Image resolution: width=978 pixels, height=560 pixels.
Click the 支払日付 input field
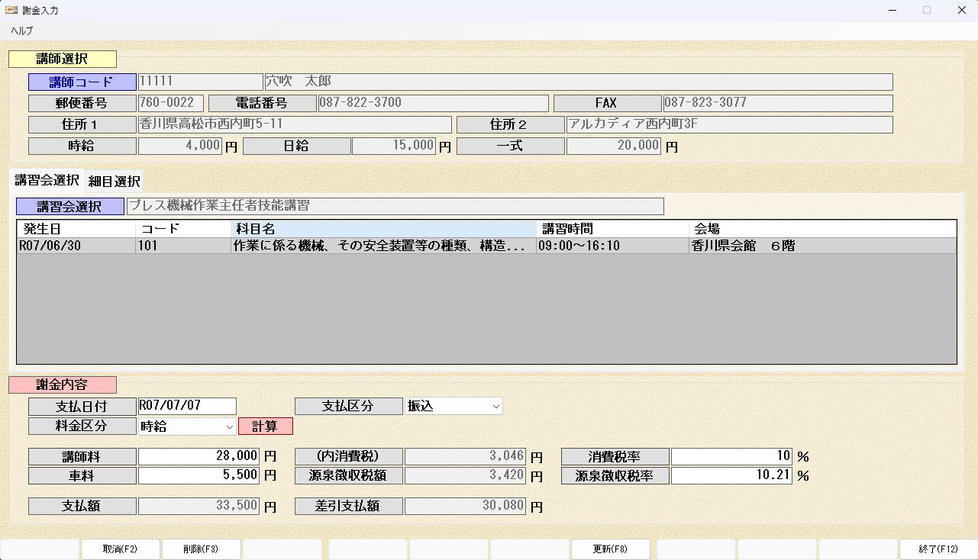pos(186,406)
